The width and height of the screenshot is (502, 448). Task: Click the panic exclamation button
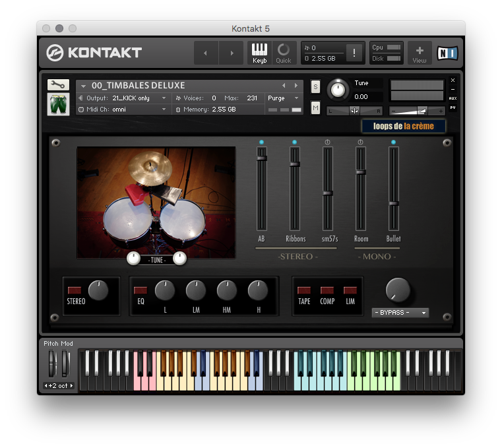(x=354, y=53)
